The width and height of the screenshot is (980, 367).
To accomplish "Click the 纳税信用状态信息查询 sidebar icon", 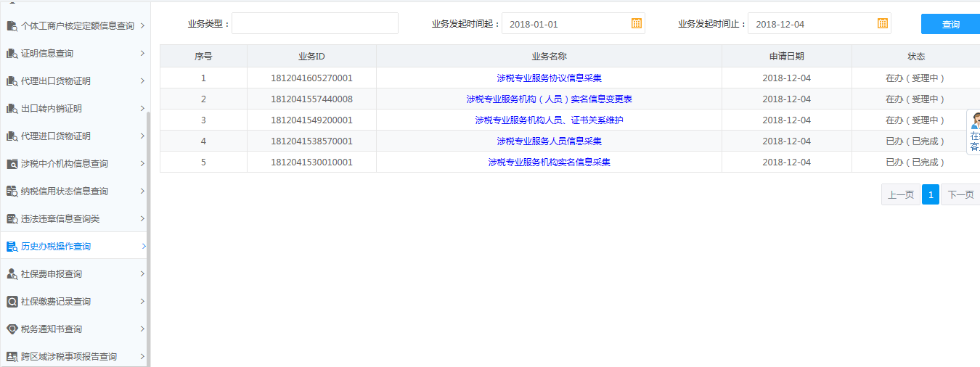I will click(x=12, y=191).
